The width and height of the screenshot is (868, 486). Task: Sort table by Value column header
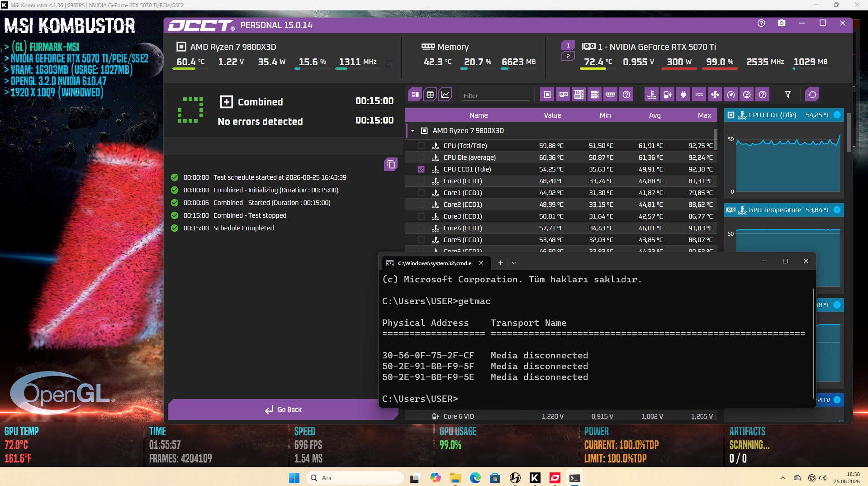coord(552,115)
